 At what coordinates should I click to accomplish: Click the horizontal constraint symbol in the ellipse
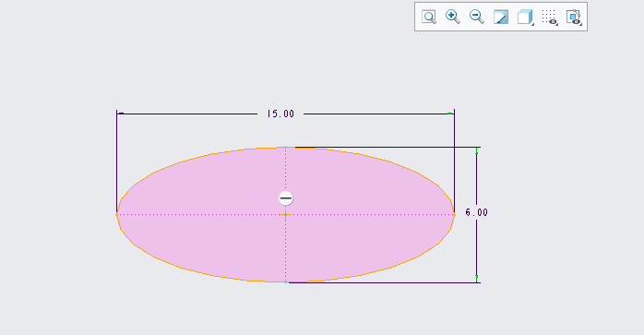click(x=285, y=198)
